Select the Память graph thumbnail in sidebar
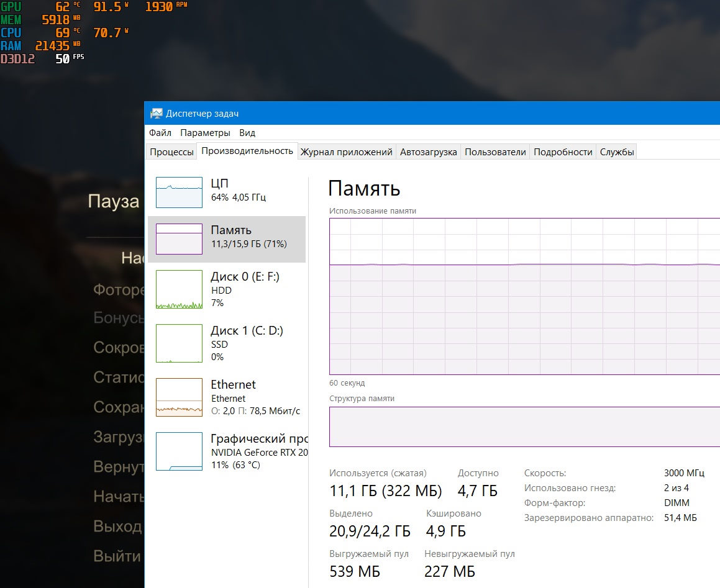The width and height of the screenshot is (720, 588). coord(179,239)
